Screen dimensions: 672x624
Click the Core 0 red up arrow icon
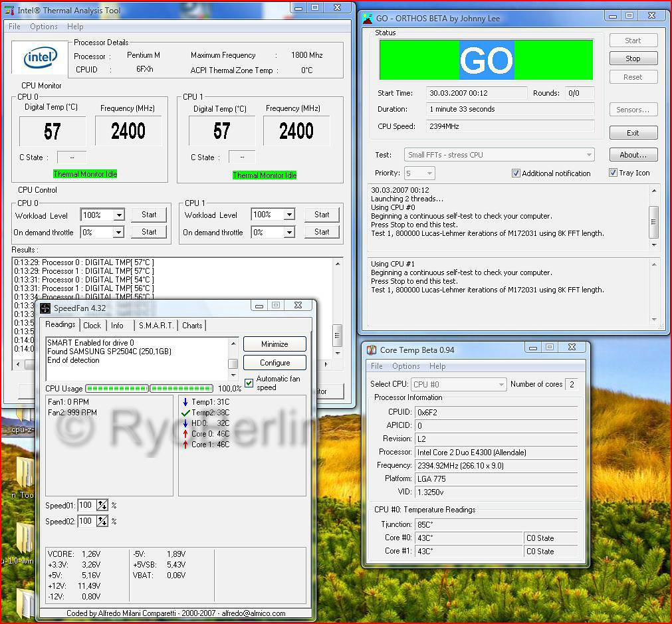coord(185,434)
